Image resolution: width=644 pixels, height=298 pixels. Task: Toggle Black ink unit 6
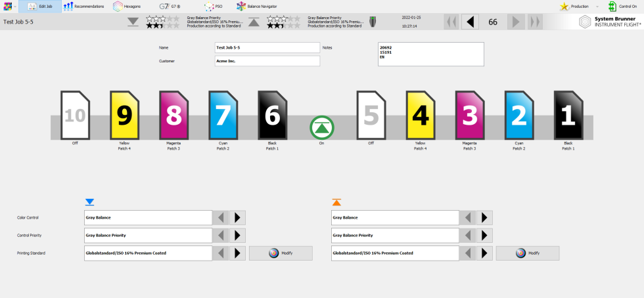(272, 116)
